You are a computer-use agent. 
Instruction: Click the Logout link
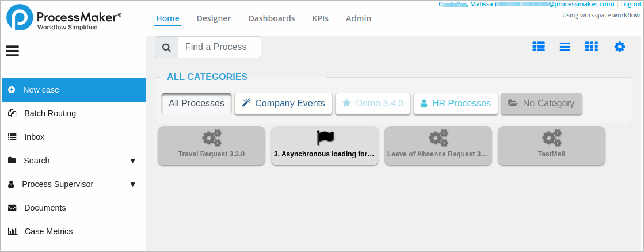(x=631, y=4)
